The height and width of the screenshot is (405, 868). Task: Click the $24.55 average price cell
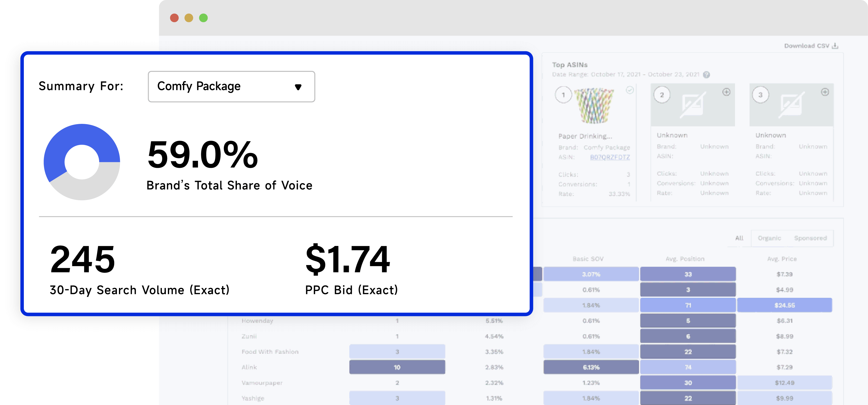pos(784,305)
